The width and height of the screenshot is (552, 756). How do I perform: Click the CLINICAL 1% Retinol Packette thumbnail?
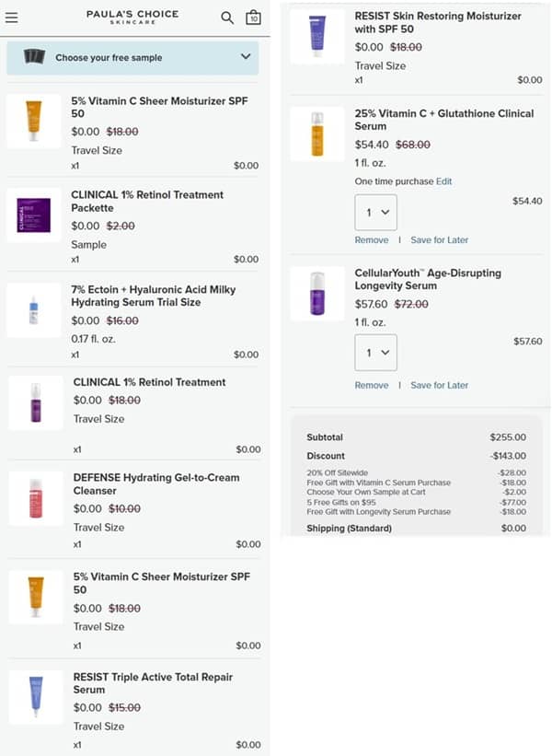pos(34,215)
